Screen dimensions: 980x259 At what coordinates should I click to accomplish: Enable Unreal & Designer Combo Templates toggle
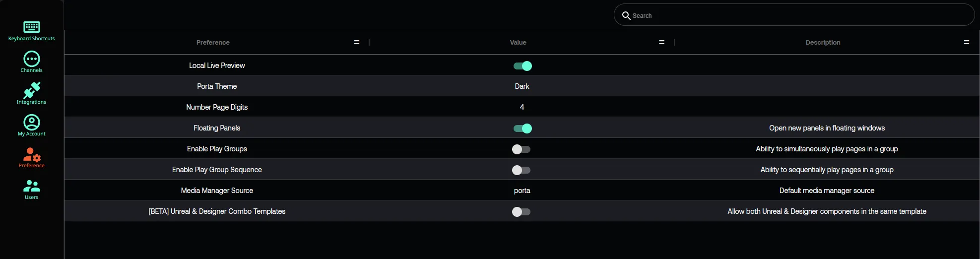tap(521, 212)
